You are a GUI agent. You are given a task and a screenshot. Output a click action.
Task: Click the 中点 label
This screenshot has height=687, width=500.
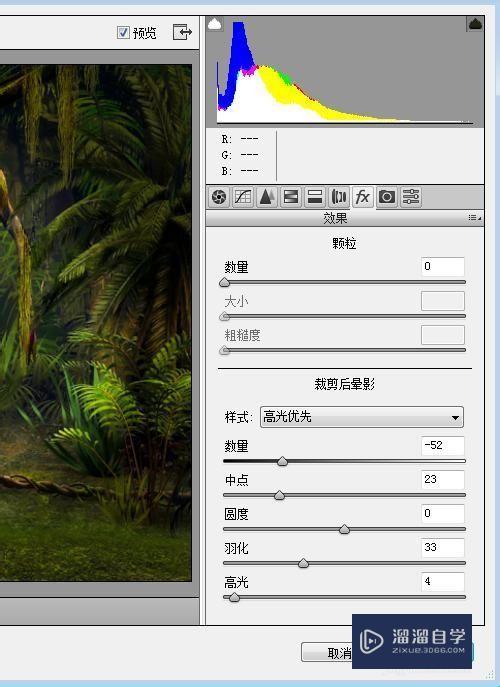coord(236,480)
